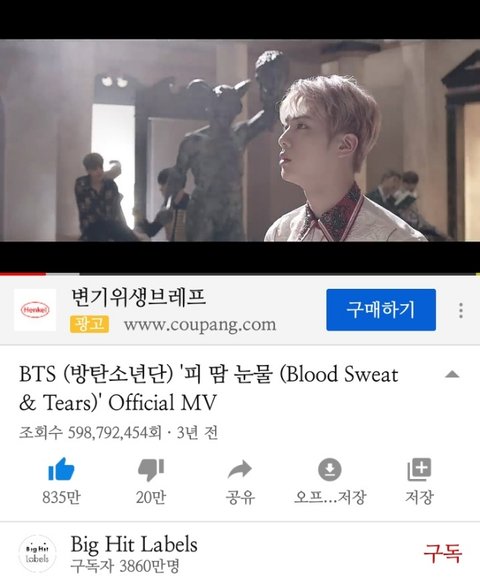Screen dimensions: 480x585
Task: Tap the 변기위생브레프 ad title
Action: click(x=138, y=297)
